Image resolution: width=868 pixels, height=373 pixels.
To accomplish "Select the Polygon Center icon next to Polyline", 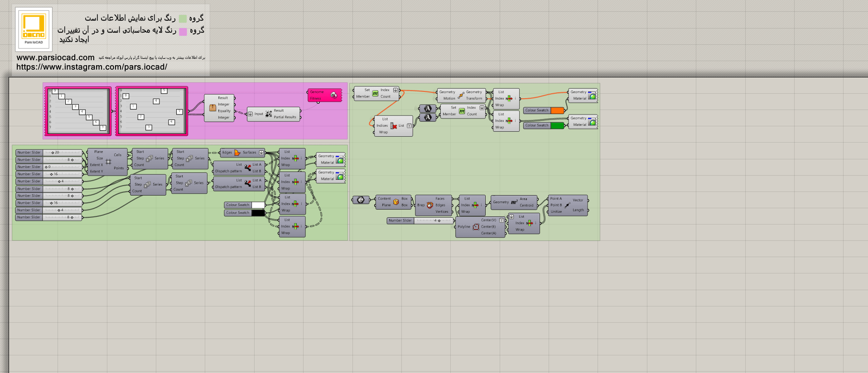I will (476, 227).
